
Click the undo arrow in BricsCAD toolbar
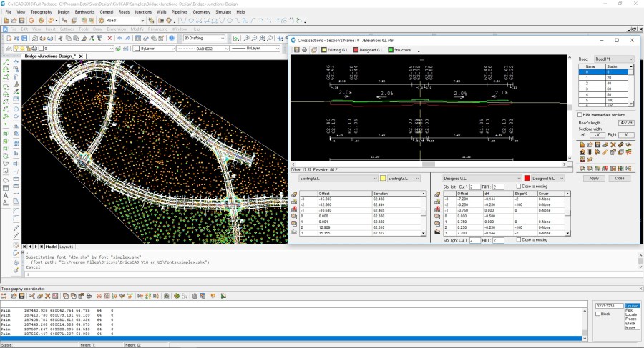tap(119, 38)
